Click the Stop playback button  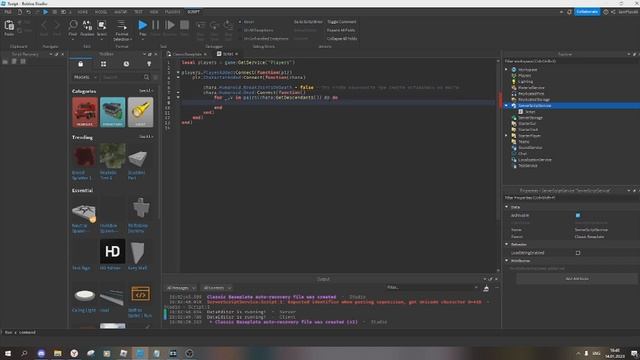coord(184,25)
